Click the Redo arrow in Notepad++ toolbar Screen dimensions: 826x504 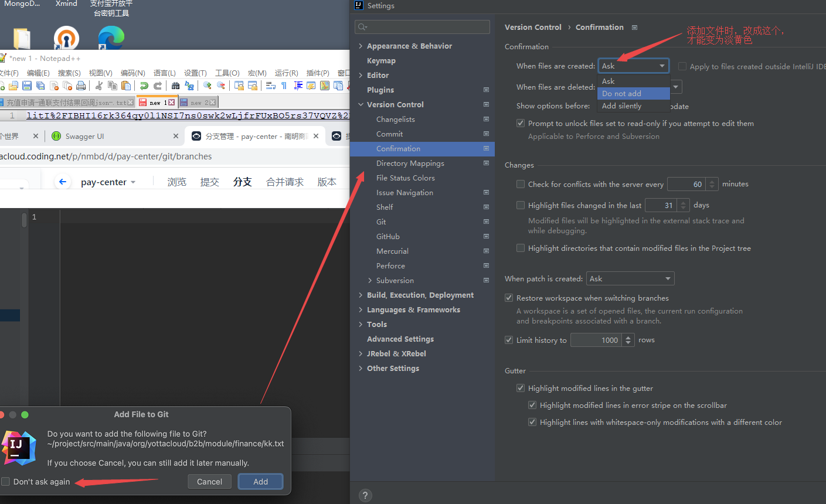(157, 86)
